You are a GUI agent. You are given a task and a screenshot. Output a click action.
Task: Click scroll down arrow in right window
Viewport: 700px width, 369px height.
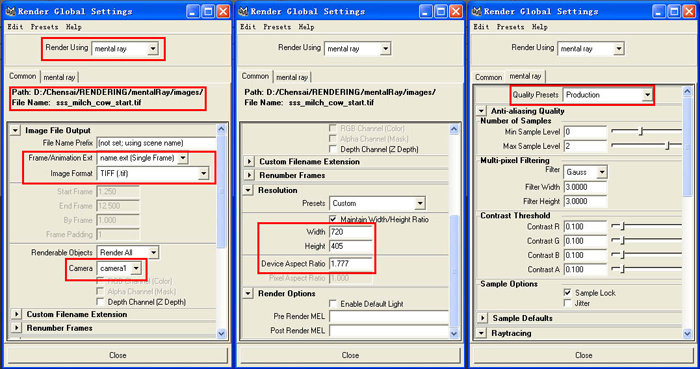pos(688,333)
